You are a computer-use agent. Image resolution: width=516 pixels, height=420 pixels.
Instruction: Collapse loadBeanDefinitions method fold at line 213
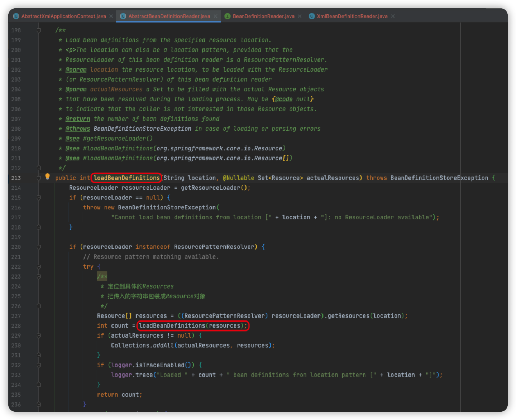[39, 178]
